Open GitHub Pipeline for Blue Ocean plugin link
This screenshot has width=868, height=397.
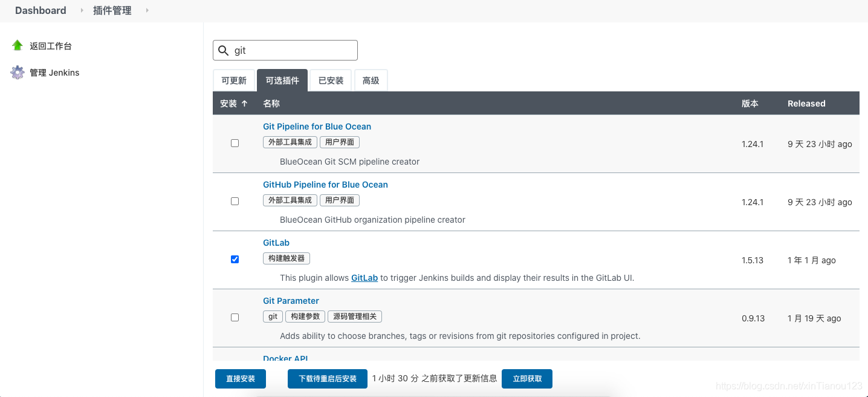click(325, 185)
